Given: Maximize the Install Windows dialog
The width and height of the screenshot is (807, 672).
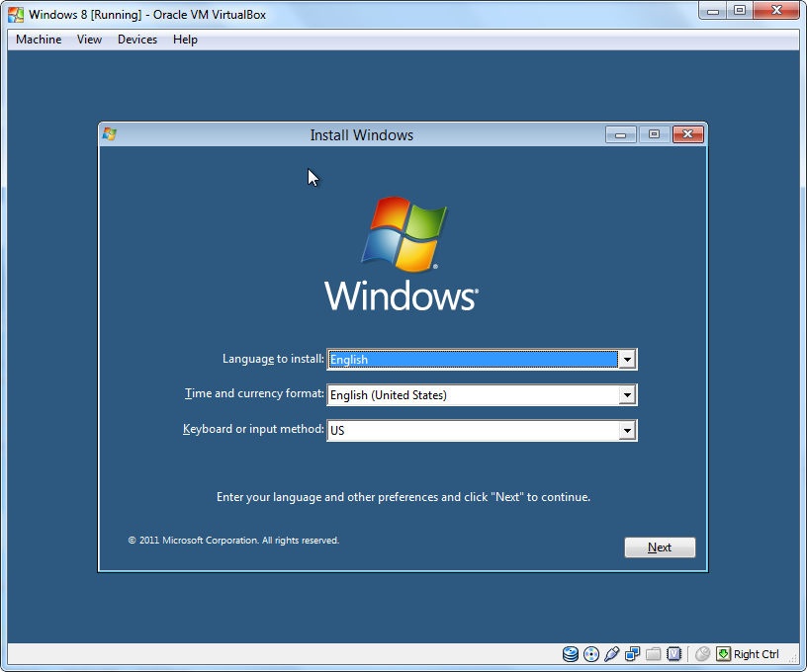Looking at the screenshot, I should point(654,134).
